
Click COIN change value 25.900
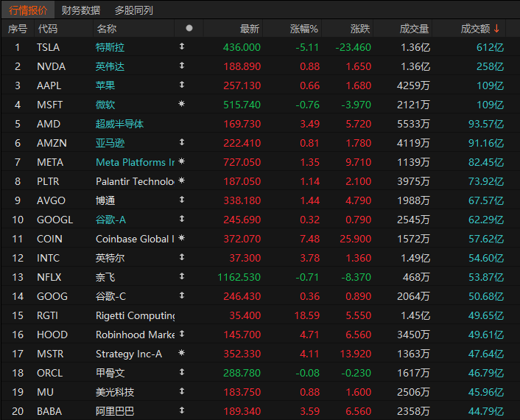356,239
